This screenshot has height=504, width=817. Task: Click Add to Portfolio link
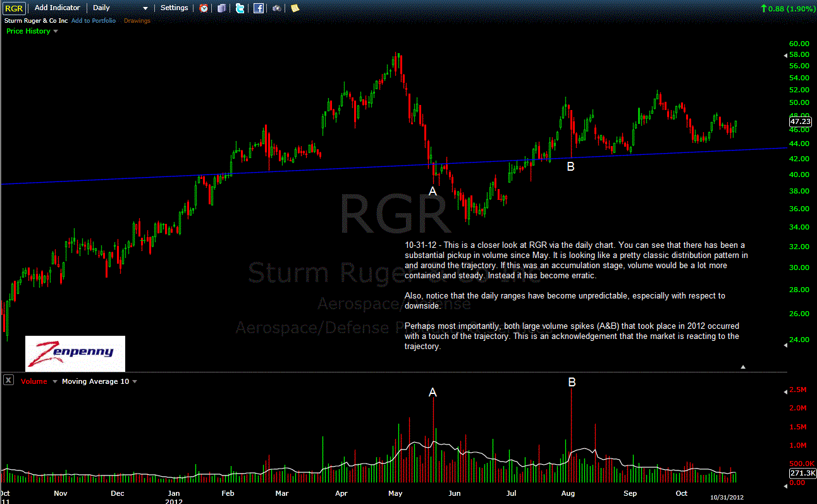(94, 21)
